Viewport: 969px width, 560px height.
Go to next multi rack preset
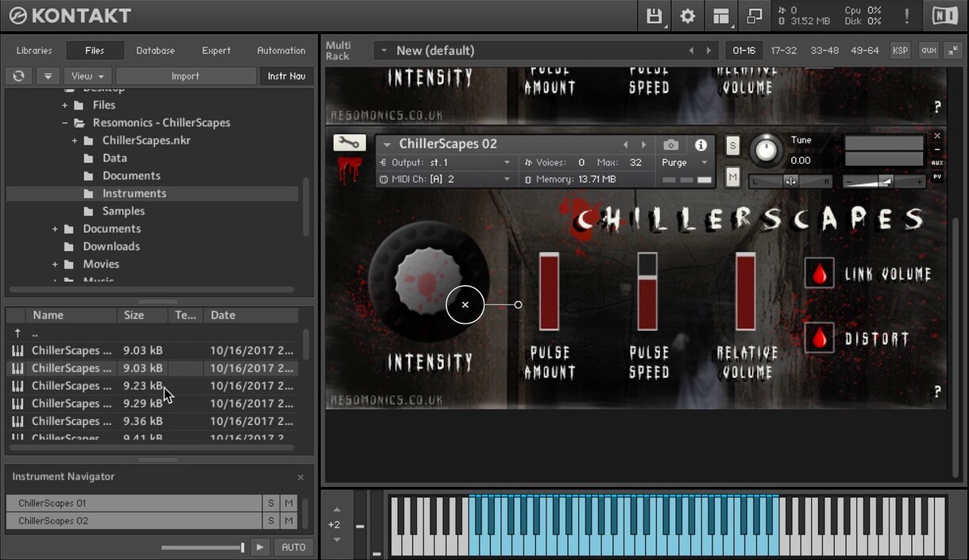pos(709,50)
